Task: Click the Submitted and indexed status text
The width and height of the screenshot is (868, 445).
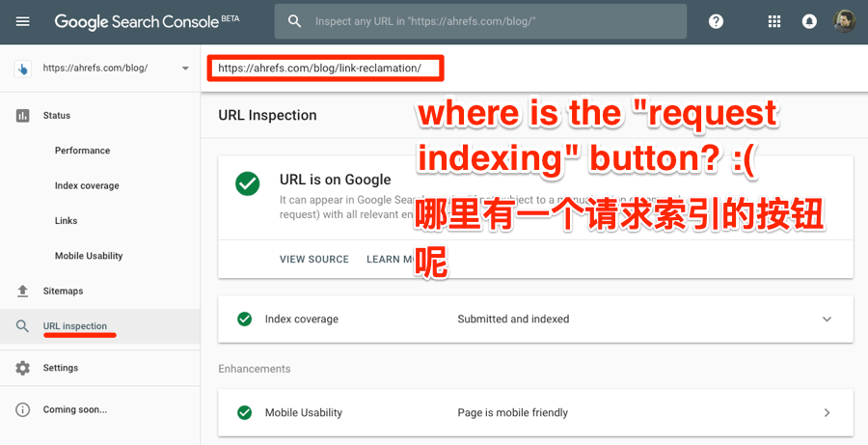Action: click(513, 319)
